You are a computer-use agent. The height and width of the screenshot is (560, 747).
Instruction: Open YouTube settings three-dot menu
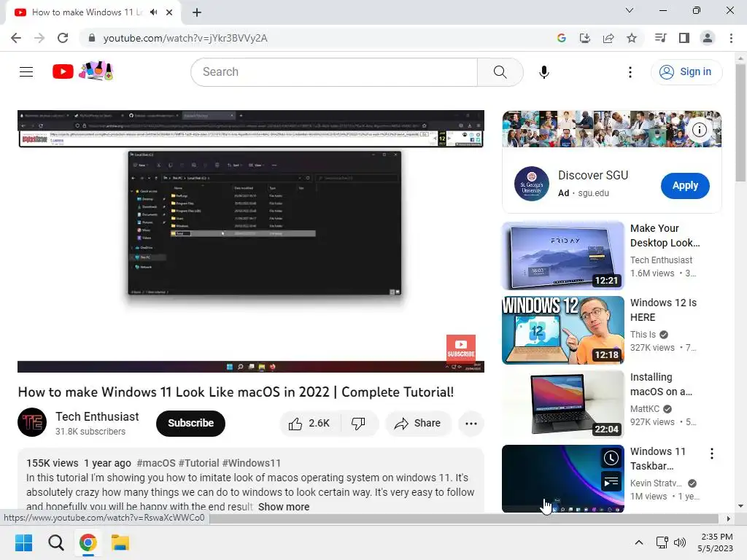pos(630,72)
